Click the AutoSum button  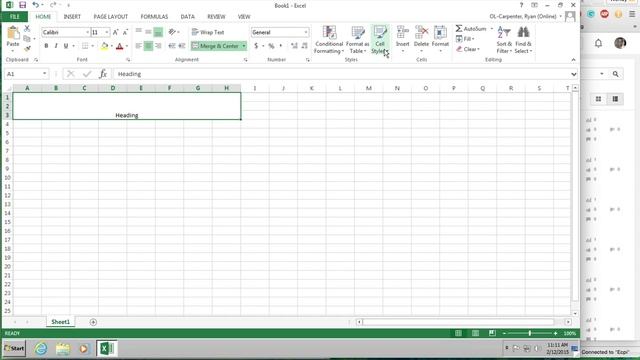point(471,29)
